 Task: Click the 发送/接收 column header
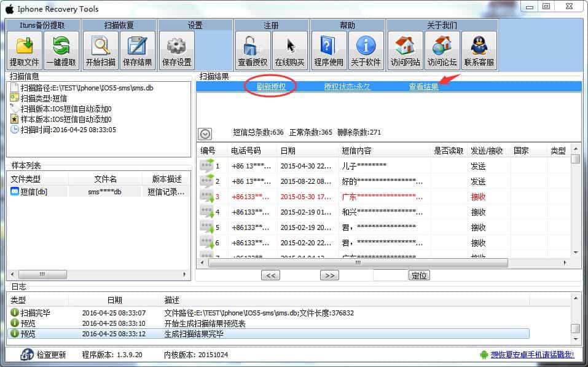click(x=488, y=151)
